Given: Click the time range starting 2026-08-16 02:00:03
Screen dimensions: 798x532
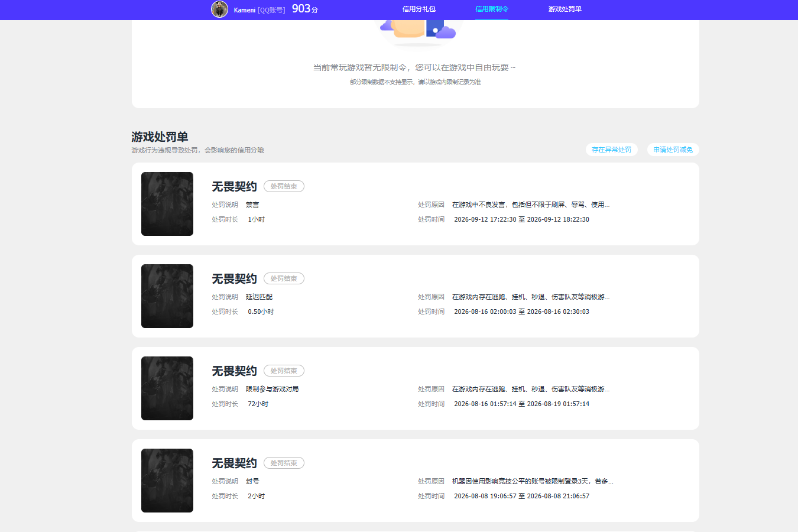Looking at the screenshot, I should click(x=521, y=312).
